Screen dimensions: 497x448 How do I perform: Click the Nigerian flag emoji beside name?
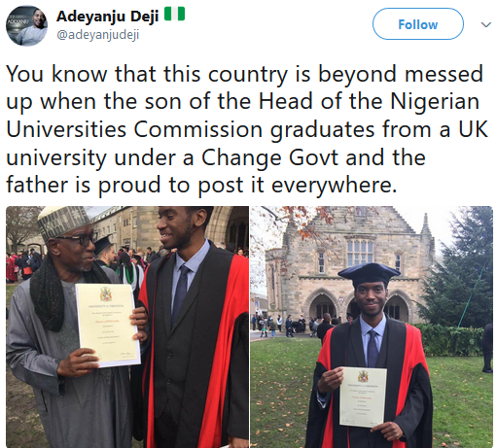(174, 15)
